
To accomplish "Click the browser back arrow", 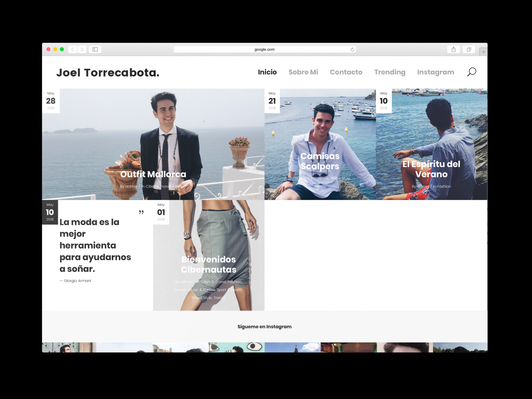I will tap(72, 50).
